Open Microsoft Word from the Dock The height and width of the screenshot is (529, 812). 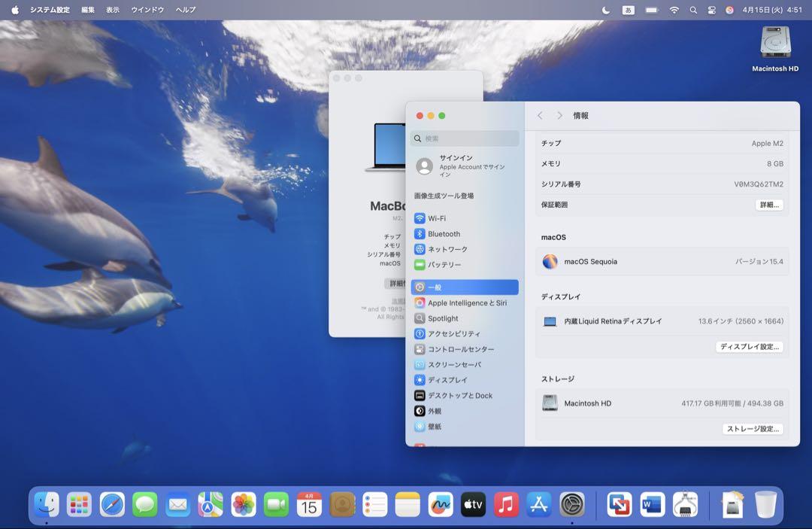(x=651, y=505)
